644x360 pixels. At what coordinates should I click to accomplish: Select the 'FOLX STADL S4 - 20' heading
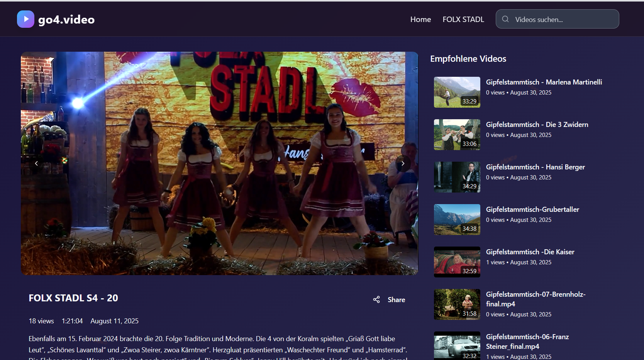pyautogui.click(x=73, y=298)
